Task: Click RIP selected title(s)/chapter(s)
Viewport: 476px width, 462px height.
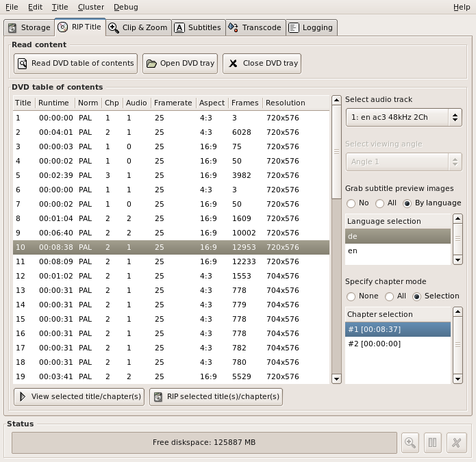Action: (x=216, y=397)
